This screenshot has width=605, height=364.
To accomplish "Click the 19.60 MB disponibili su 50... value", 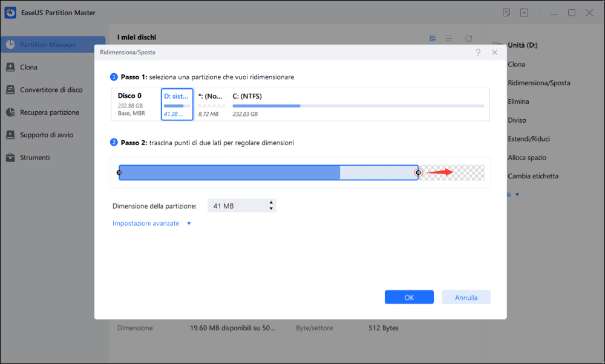I will click(232, 328).
